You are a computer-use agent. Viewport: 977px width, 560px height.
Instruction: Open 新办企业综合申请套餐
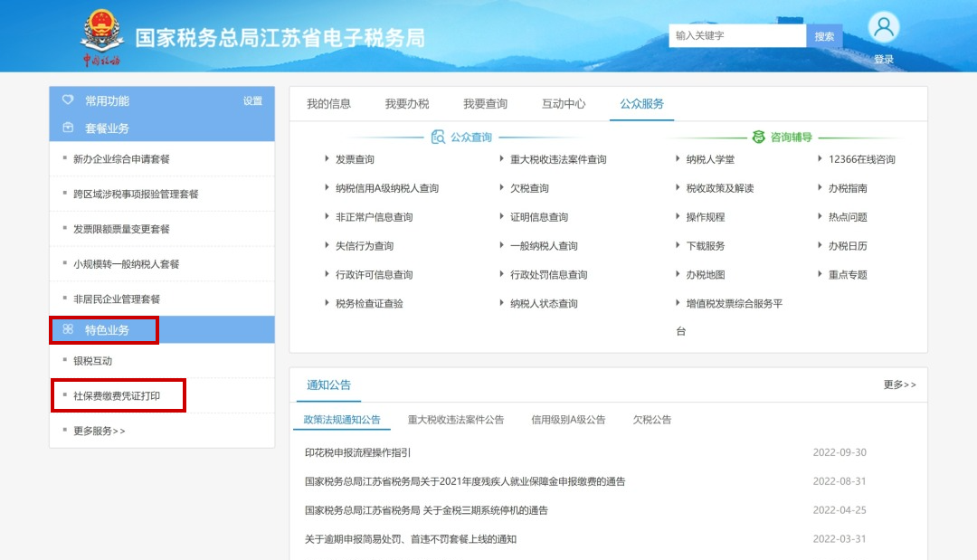[121, 159]
